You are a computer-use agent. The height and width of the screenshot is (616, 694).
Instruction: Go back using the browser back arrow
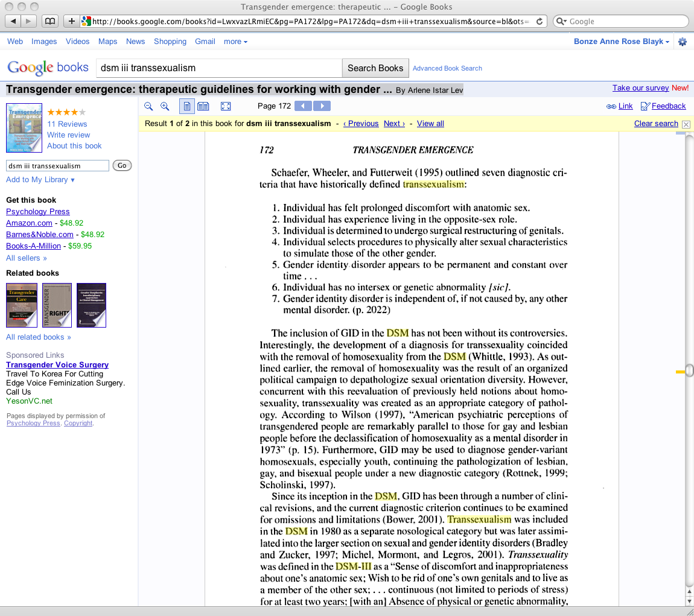click(13, 21)
